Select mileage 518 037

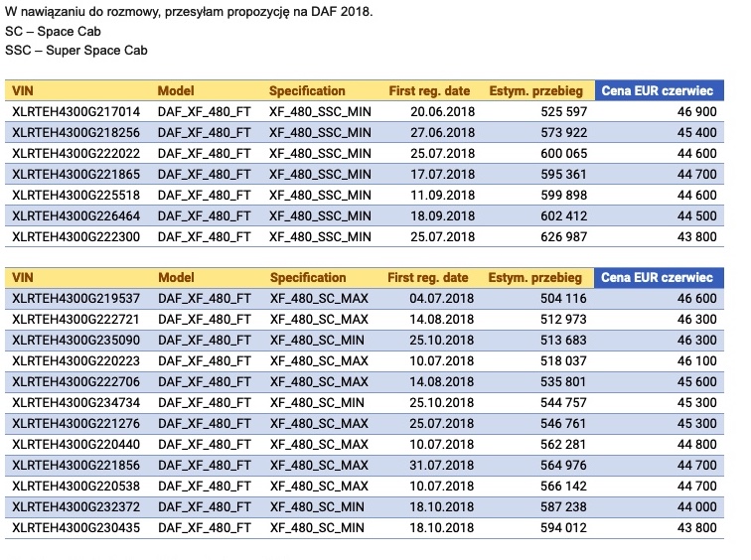point(563,360)
